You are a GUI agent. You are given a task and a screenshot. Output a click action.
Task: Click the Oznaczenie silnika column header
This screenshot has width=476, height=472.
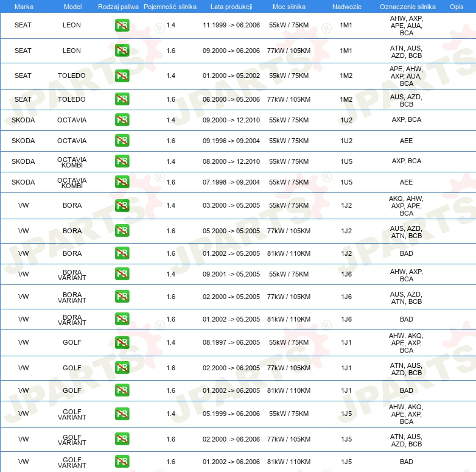(x=408, y=7)
